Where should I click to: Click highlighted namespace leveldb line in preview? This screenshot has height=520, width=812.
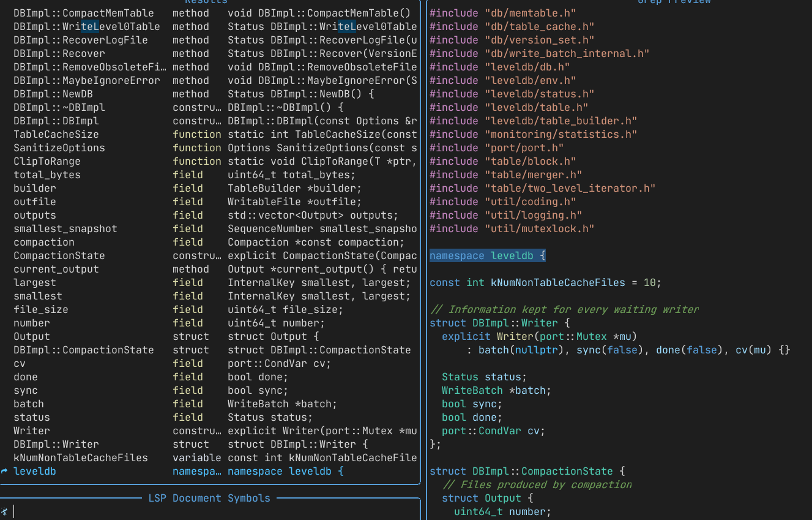point(487,255)
